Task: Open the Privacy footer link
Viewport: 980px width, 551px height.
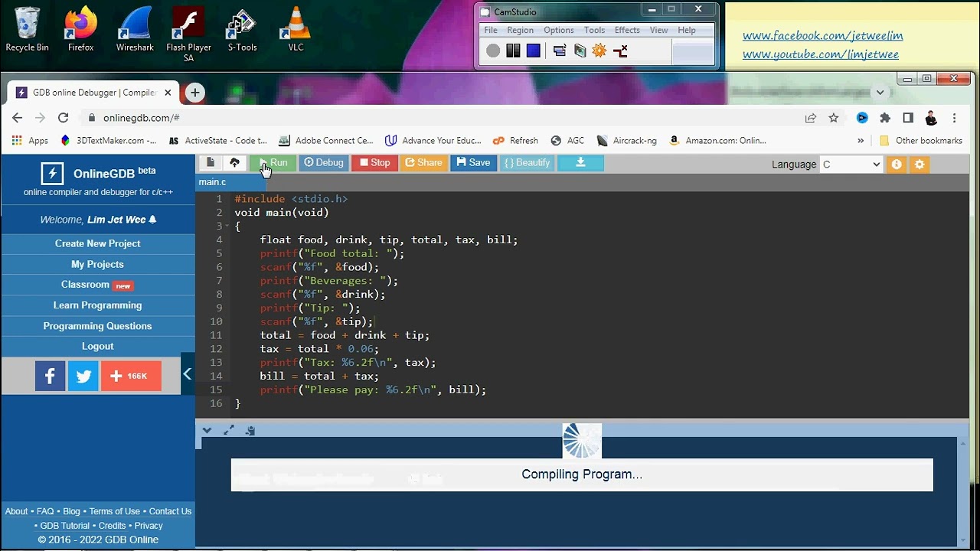Action: (149, 526)
